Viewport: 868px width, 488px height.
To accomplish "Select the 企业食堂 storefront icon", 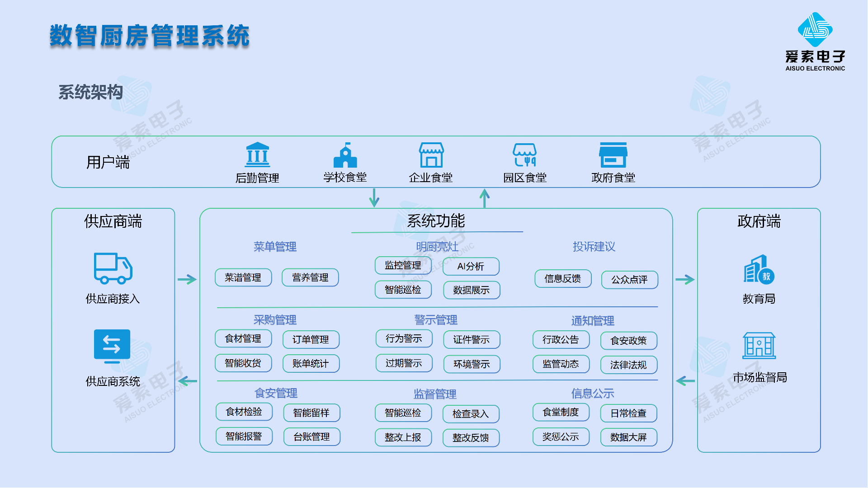I will point(431,155).
